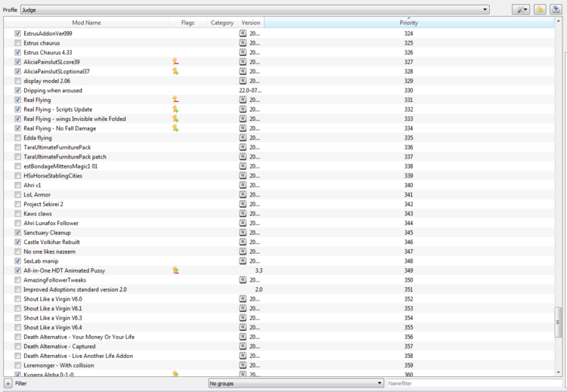Enable Improved Adoptions standard version 2.0
This screenshot has width=567, height=392.
pyautogui.click(x=17, y=289)
